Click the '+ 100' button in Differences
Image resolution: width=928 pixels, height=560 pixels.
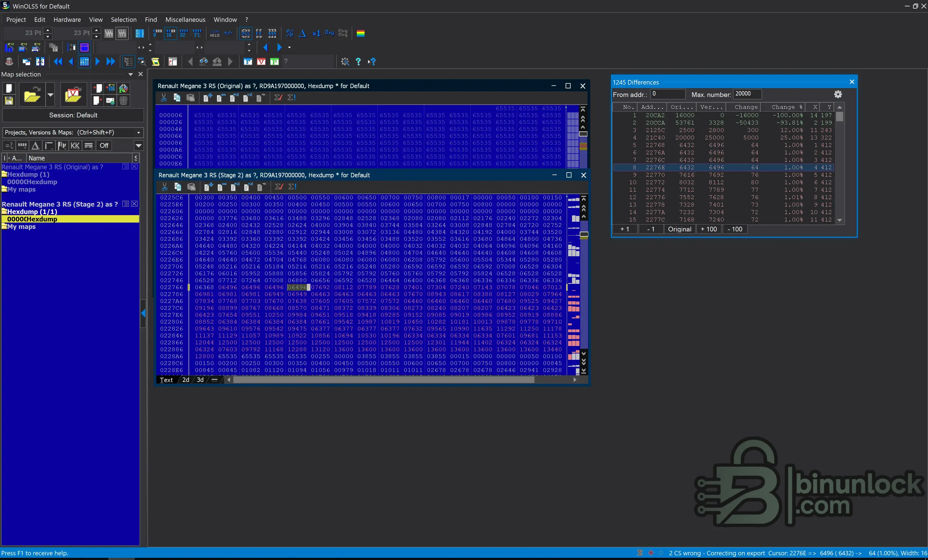(x=709, y=229)
